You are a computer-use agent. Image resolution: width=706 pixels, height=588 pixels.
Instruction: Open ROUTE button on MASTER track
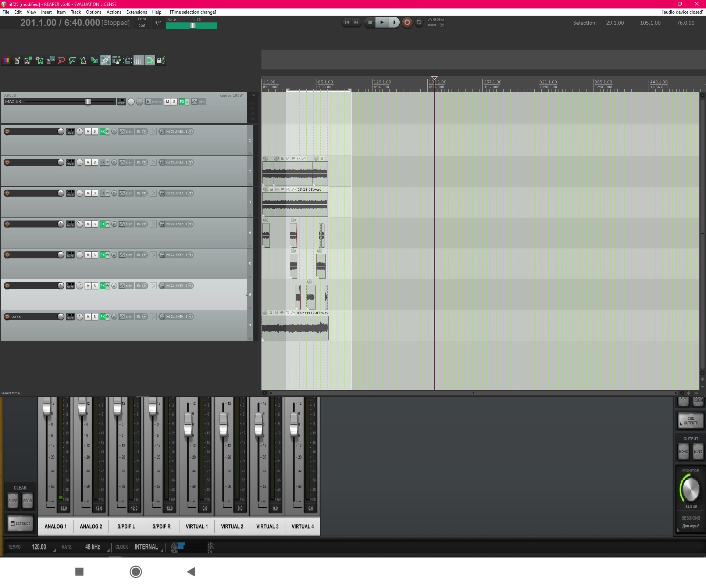pos(121,102)
